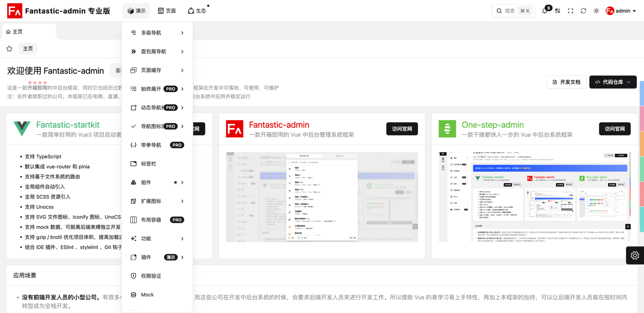
Task: Open the 代码仓库 dropdown button
Action: [613, 82]
